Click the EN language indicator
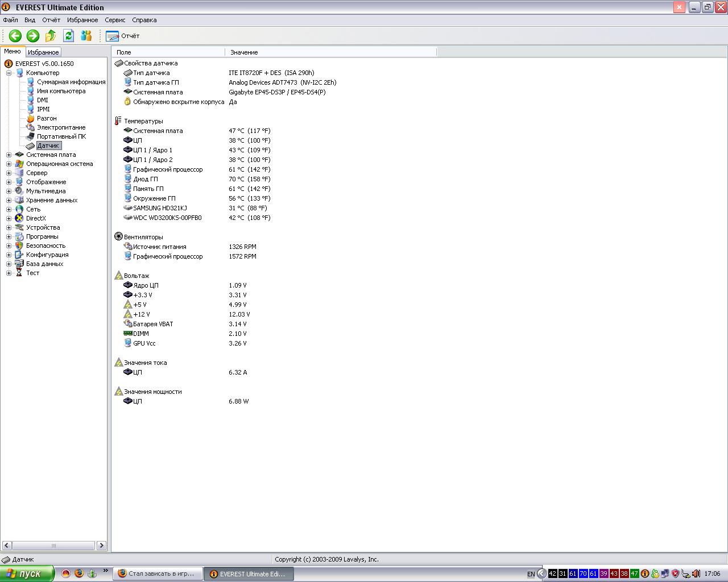The height and width of the screenshot is (582, 728). 531,574
